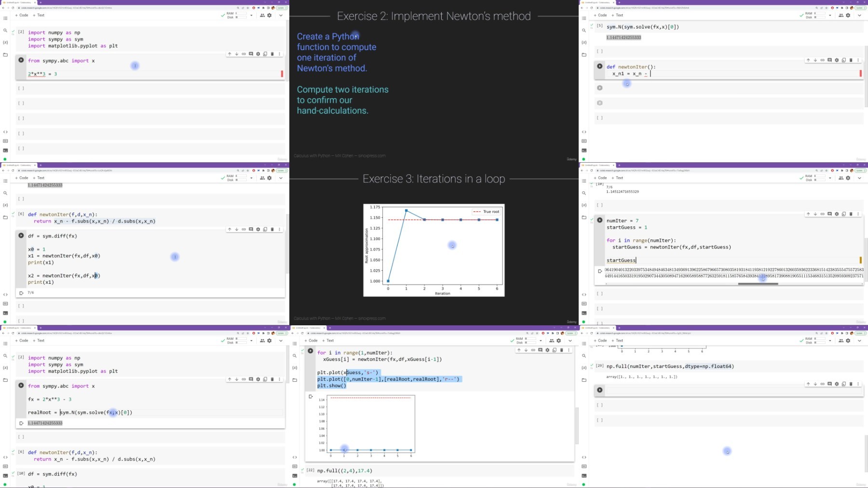Add code cell in the "numIter = 7" notebook
The width and height of the screenshot is (868, 488).
tap(600, 178)
